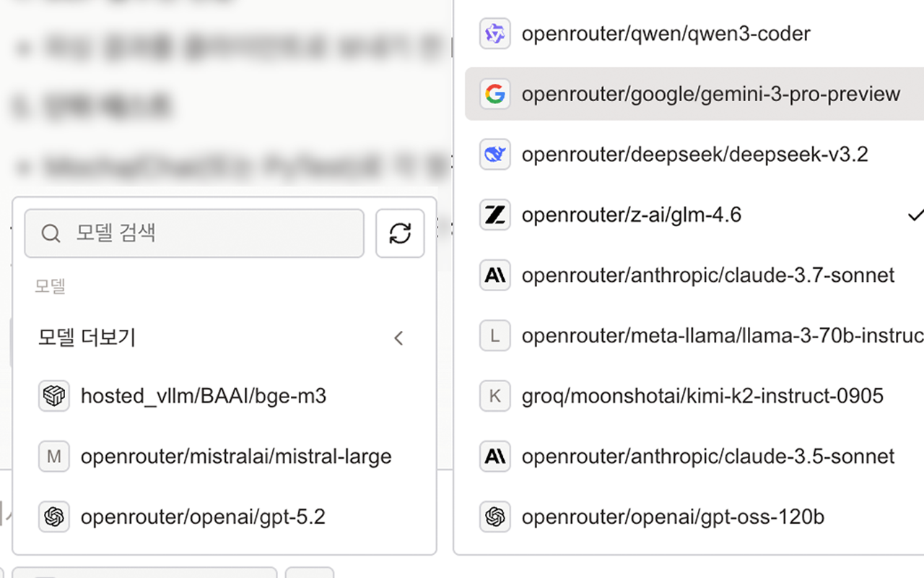
Task: Click the OpenAI logo beside gpt-oss-120b
Action: click(495, 517)
